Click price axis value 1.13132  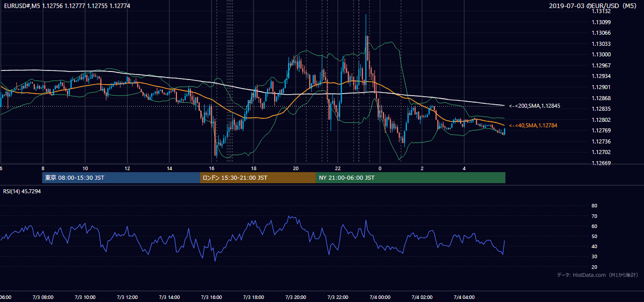pyautogui.click(x=602, y=12)
